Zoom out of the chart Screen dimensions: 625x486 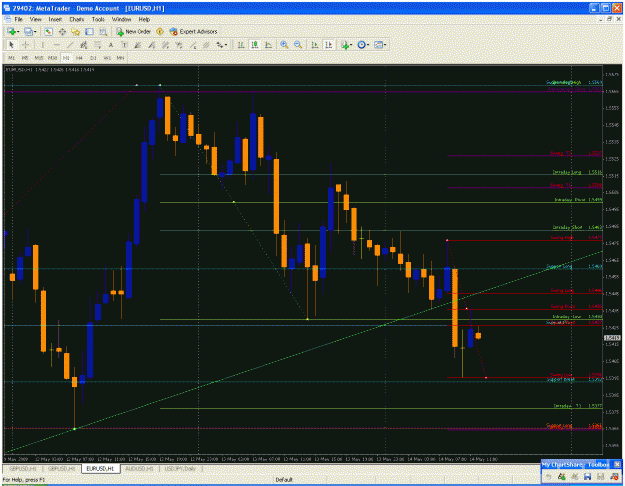pos(298,45)
